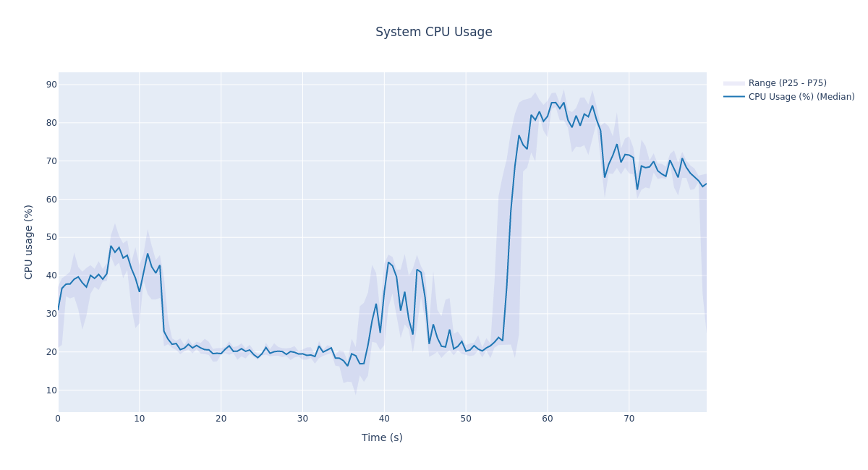This screenshot has width=868, height=470.
Task: Toggle the Range (P25 - P75) legend entry
Action: (x=787, y=83)
